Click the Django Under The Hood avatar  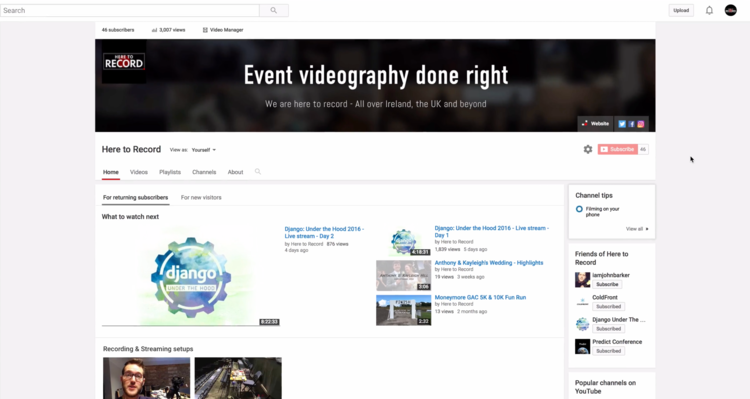click(582, 324)
